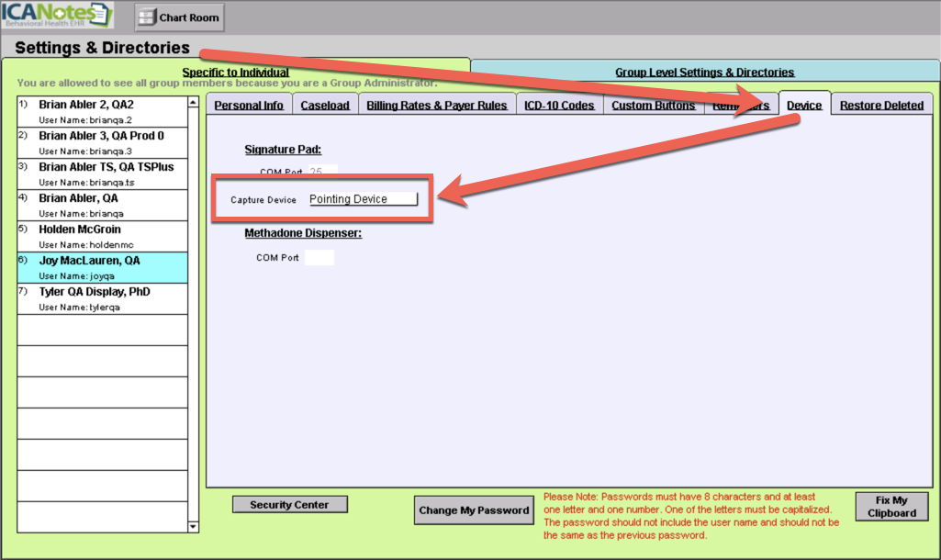Screen dimensions: 941x560
Task: Choose Tyler QA Display, PhD from list
Action: pos(101,298)
